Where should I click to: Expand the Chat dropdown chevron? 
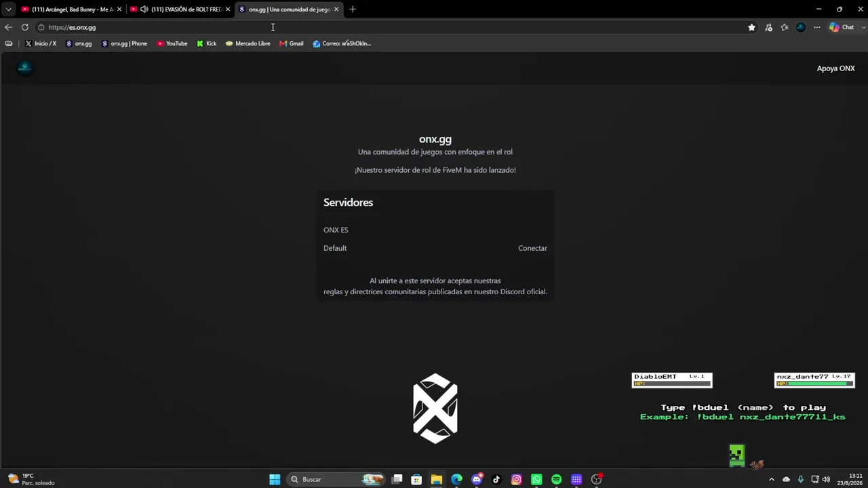point(863,27)
